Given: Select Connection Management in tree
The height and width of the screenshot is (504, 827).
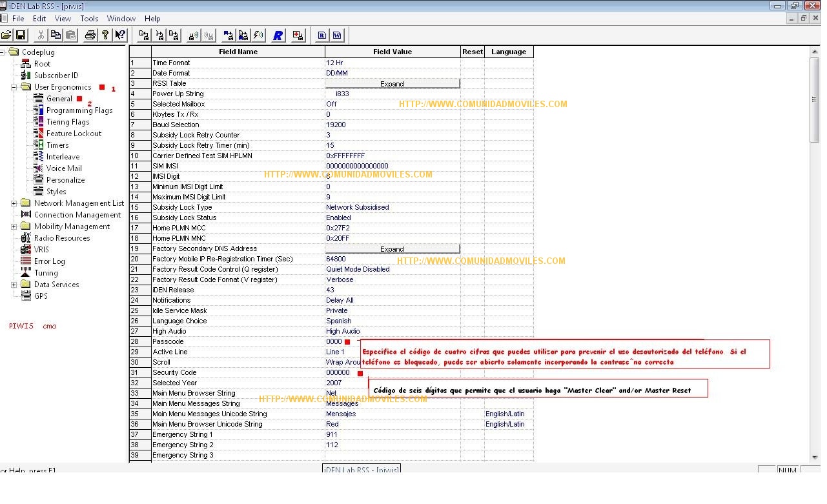Looking at the screenshot, I should click(77, 215).
